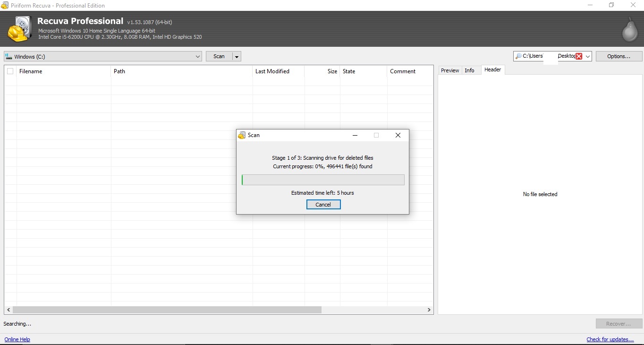Viewport: 644px width, 345px height.
Task: Switch to the Preview tab
Action: pyautogui.click(x=450, y=70)
